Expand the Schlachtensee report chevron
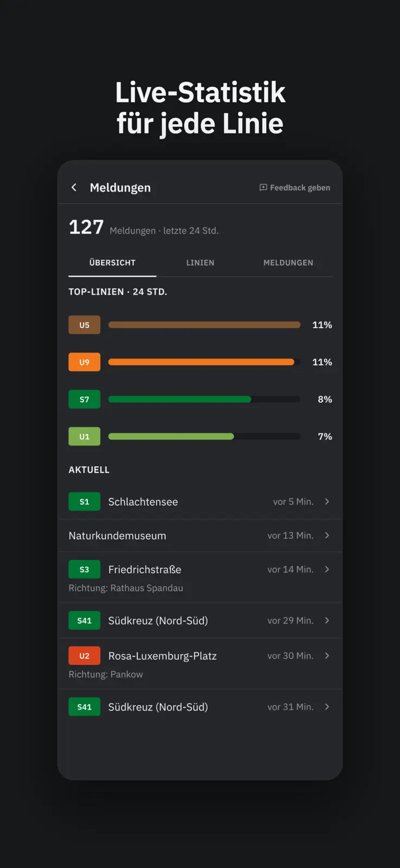This screenshot has width=400, height=868. pyautogui.click(x=327, y=502)
